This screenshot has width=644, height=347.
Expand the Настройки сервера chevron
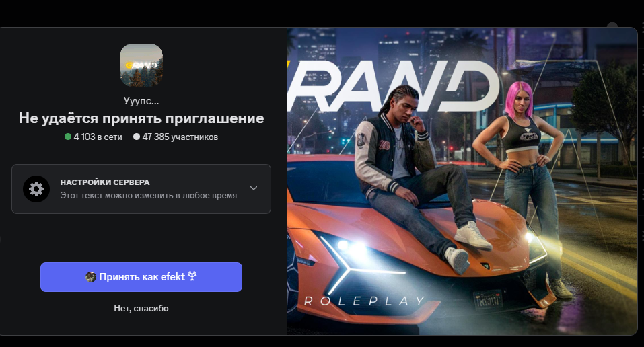(254, 188)
